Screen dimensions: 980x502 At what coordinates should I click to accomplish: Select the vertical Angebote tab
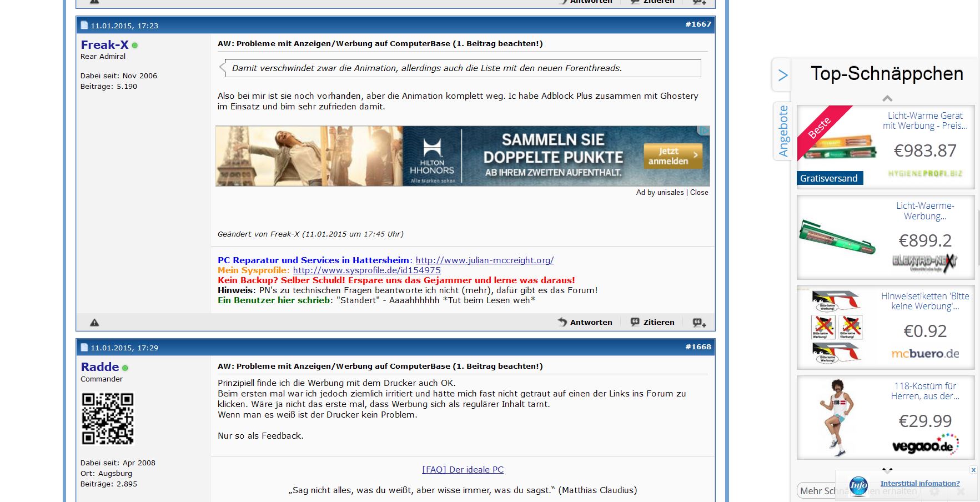(783, 131)
